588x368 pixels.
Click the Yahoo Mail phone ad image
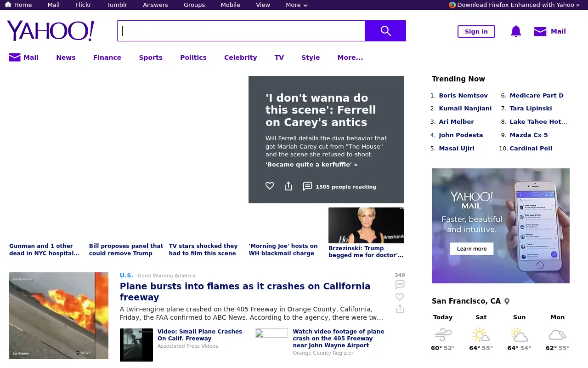pos(501,226)
